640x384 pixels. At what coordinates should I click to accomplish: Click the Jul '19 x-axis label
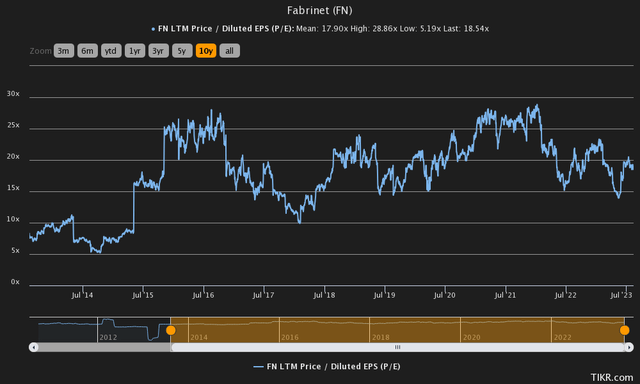pos(384,295)
